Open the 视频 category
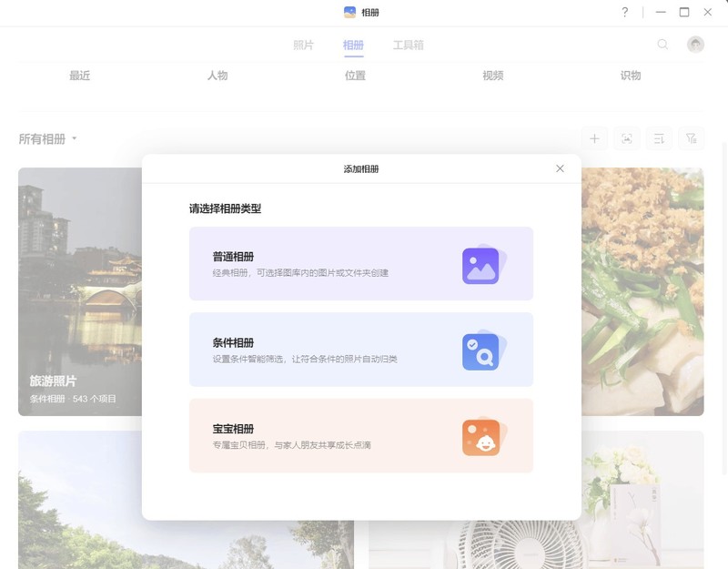The width and height of the screenshot is (728, 569). [x=492, y=76]
